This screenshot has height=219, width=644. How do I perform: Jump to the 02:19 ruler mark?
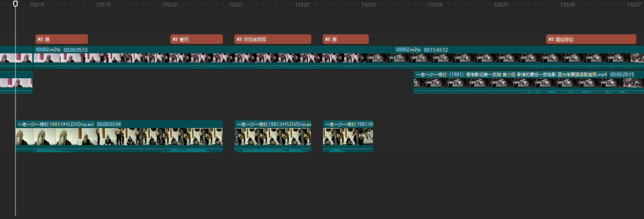tap(104, 4)
